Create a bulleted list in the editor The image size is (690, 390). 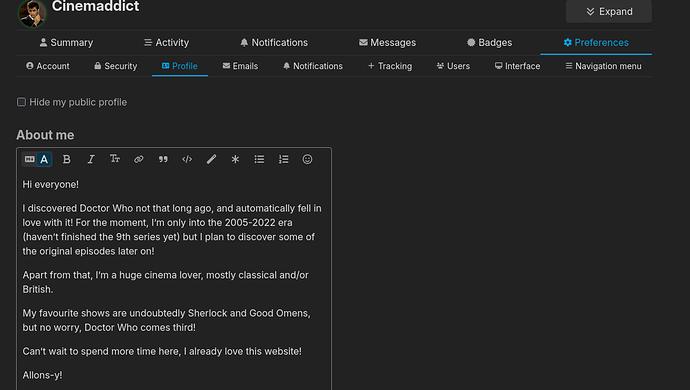pyautogui.click(x=259, y=159)
